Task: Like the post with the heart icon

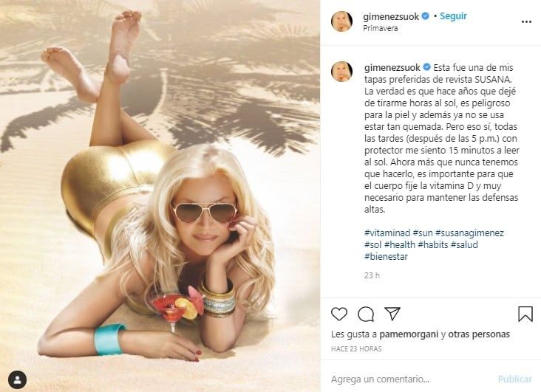Action: tap(339, 314)
